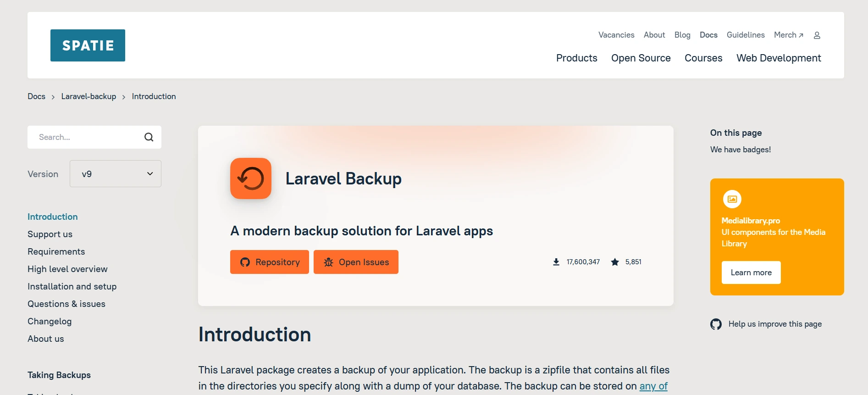The image size is (868, 395).
Task: Click the Medialibrary.pro title
Action: point(751,221)
